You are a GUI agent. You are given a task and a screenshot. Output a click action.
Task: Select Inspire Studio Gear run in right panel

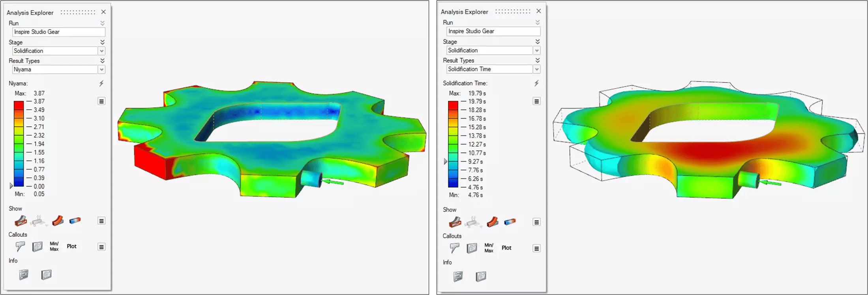(493, 31)
